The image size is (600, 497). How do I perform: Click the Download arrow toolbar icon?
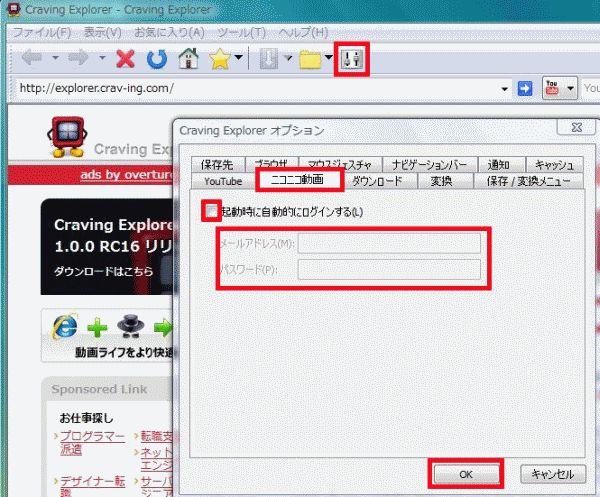coord(269,59)
